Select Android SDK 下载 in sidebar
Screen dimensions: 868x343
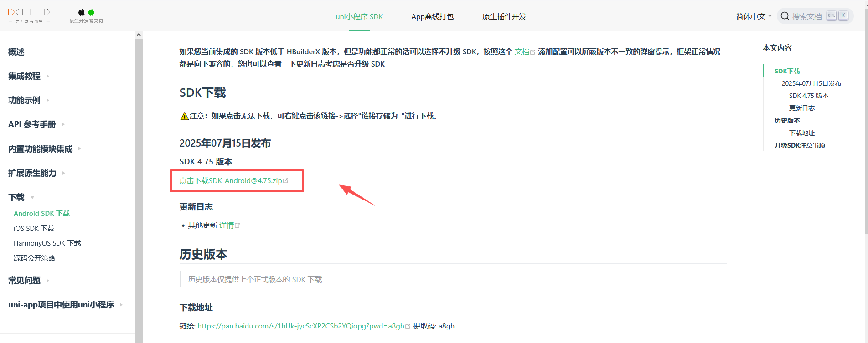point(41,214)
